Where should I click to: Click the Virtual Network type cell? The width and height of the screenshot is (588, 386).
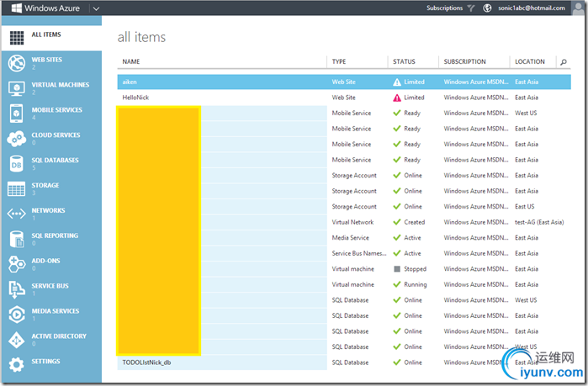pos(352,222)
